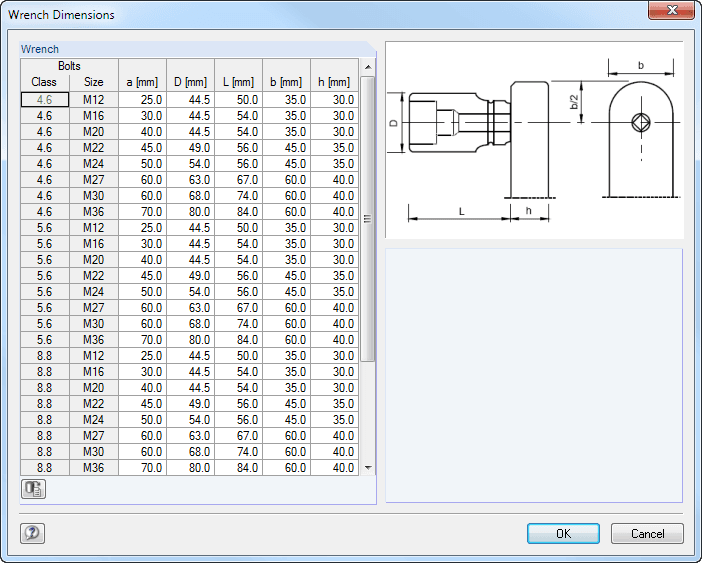Select the a value 50.0 in class 5.6 M24 row
The width and height of the screenshot is (702, 563).
pyautogui.click(x=142, y=292)
